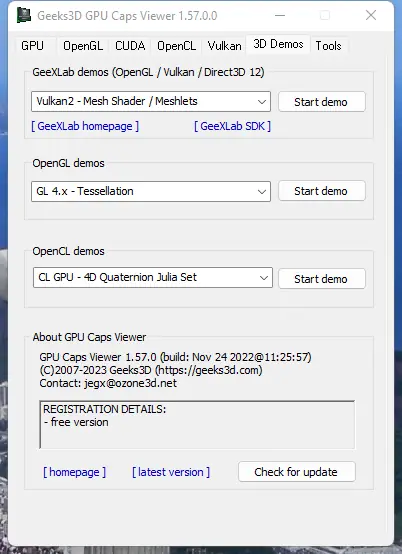402x554 pixels.
Task: Start the GL 4.x Tessellation demo
Action: 322,191
